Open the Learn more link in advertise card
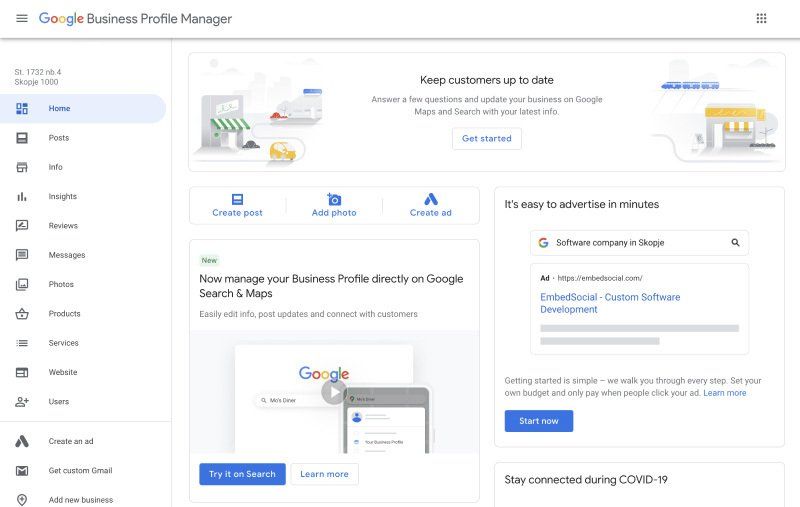This screenshot has height=507, width=800. (x=724, y=393)
